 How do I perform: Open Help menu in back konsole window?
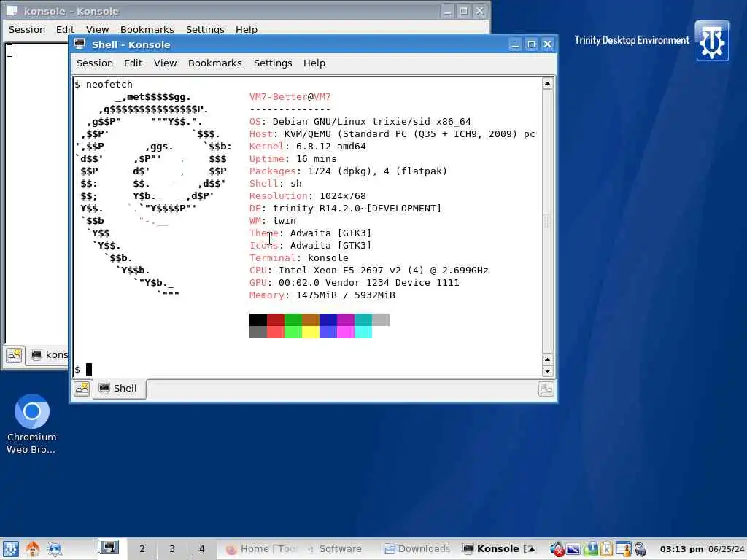pos(247,29)
